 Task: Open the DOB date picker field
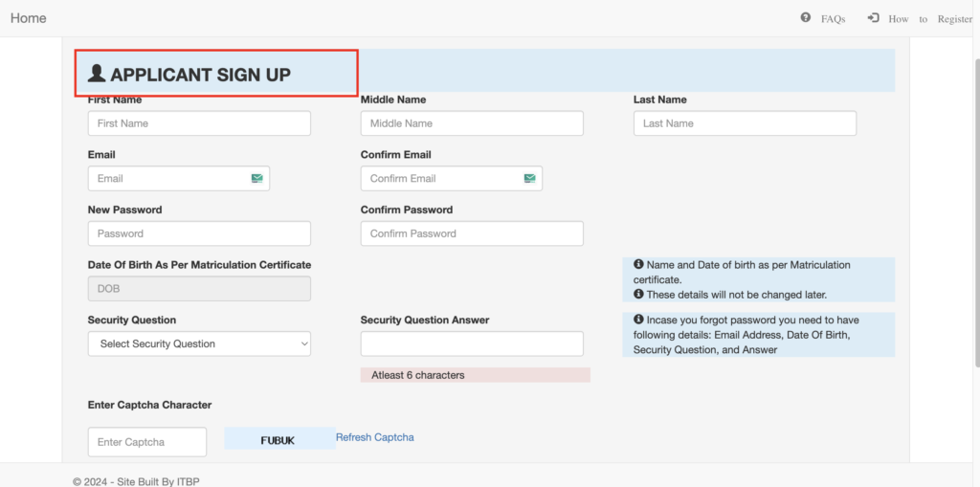coord(199,289)
